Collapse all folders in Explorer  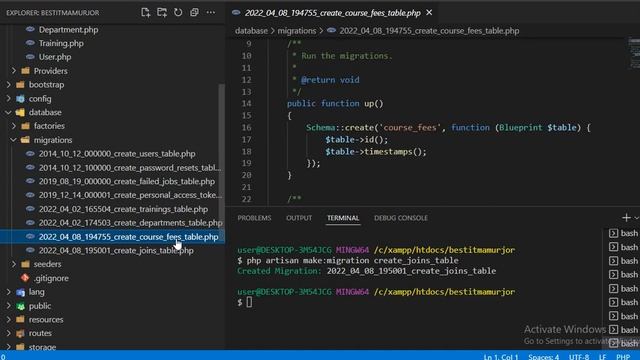click(194, 12)
